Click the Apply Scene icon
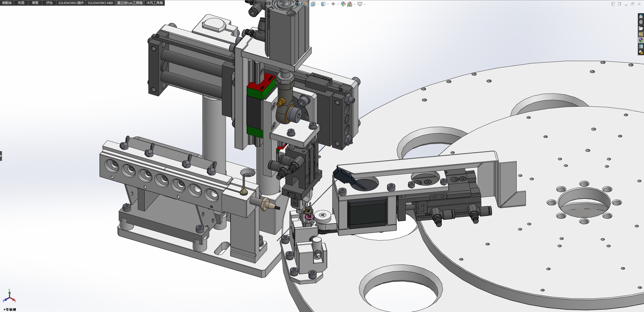 tap(350, 4)
